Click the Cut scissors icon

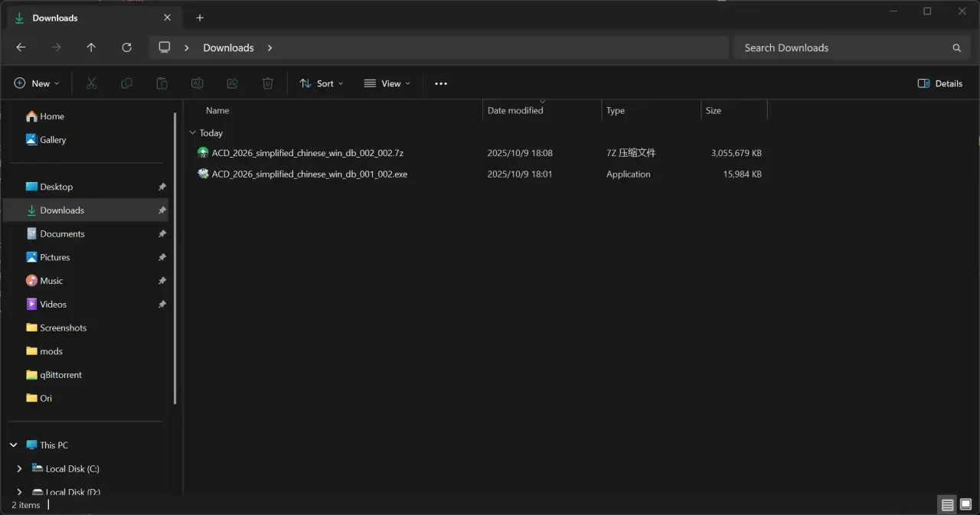pos(91,83)
